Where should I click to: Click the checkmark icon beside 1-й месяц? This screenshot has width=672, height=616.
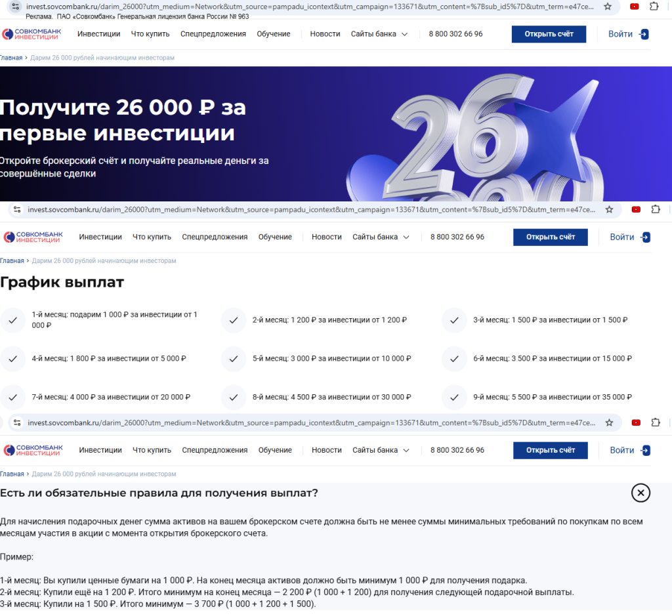click(x=12, y=320)
